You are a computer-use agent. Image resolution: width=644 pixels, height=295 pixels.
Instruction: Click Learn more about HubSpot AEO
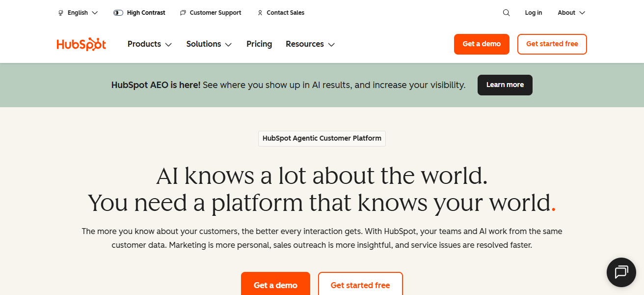pos(505,85)
